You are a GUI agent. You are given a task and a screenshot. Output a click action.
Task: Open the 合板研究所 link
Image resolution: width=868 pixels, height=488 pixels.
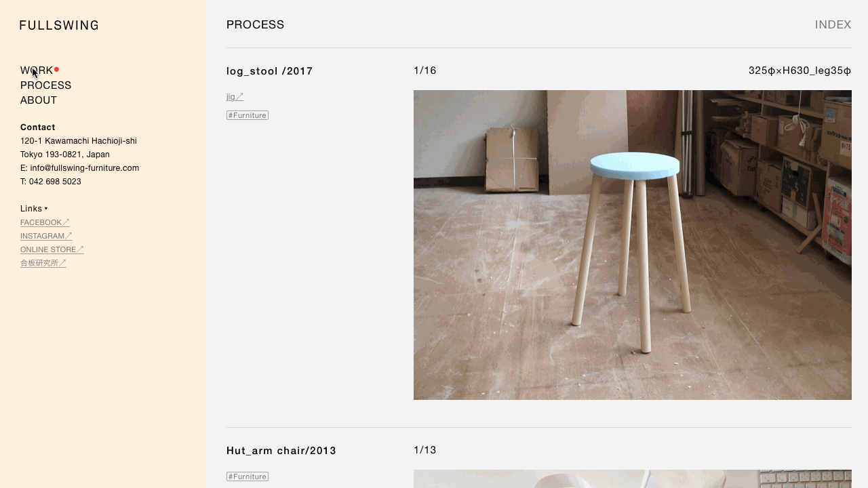click(43, 263)
